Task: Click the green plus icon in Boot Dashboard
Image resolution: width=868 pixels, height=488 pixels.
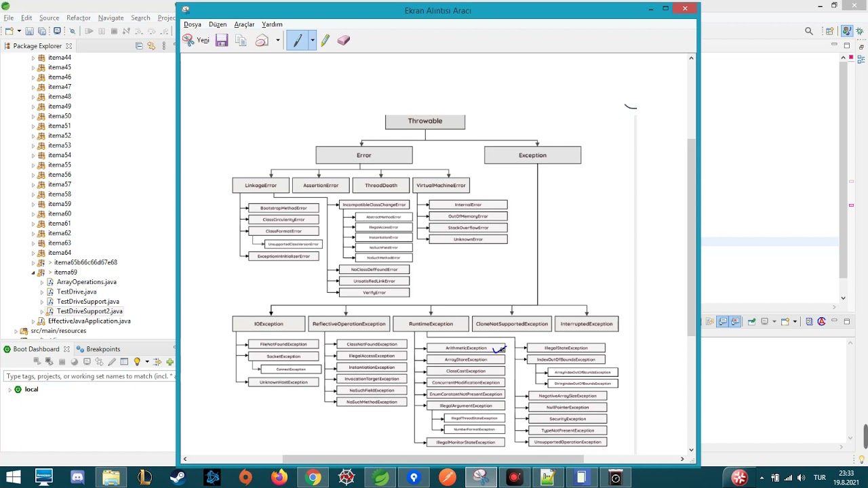Action: coord(170,362)
